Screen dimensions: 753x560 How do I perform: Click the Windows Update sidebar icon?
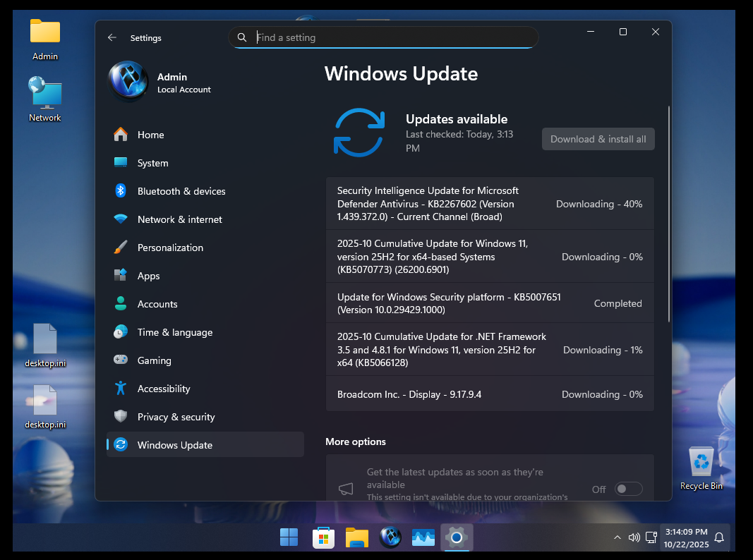coord(121,444)
